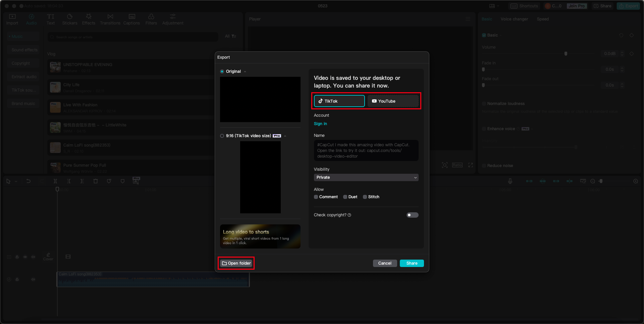Click the Delete trash icon in timeline toolbar

96,181
